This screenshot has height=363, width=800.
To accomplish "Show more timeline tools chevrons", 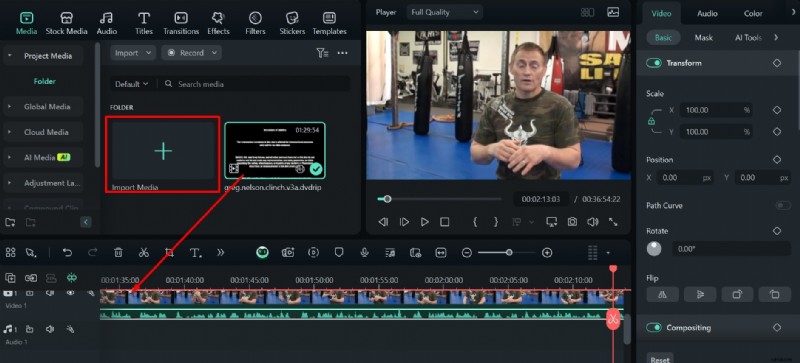I will point(220,253).
